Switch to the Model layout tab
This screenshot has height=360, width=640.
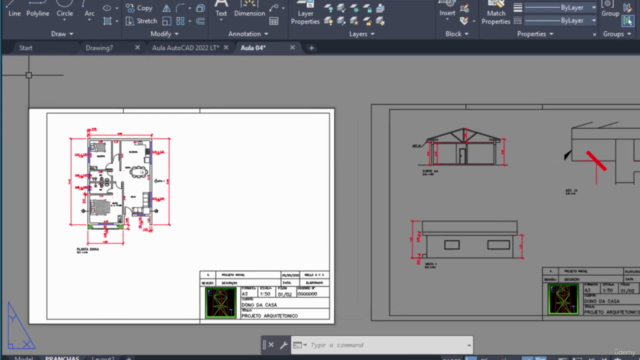coord(23,358)
